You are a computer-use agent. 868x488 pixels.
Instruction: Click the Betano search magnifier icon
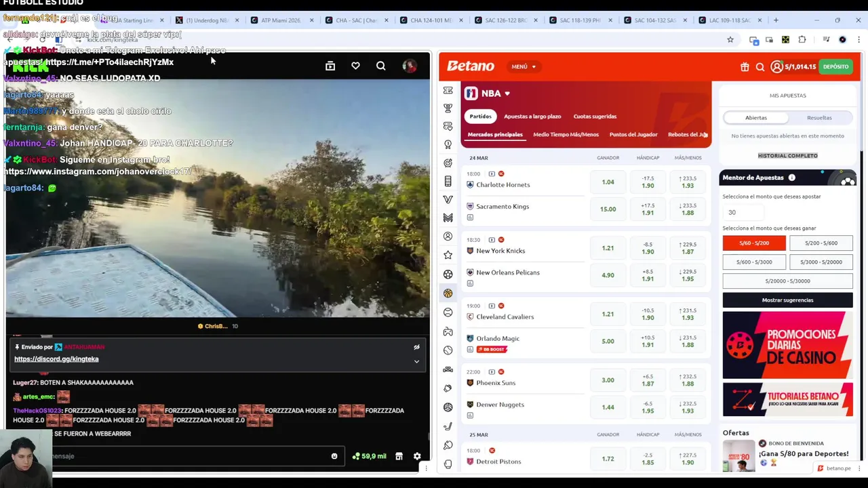point(760,66)
